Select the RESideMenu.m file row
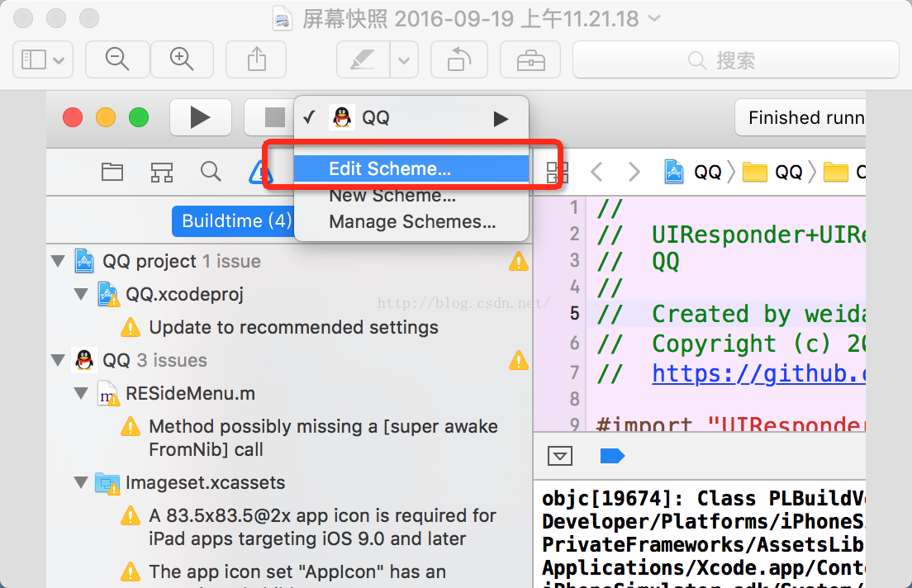 point(291,394)
